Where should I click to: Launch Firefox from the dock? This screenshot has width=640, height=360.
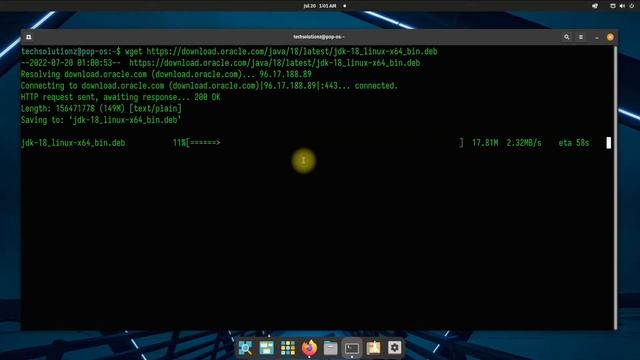pos(309,348)
